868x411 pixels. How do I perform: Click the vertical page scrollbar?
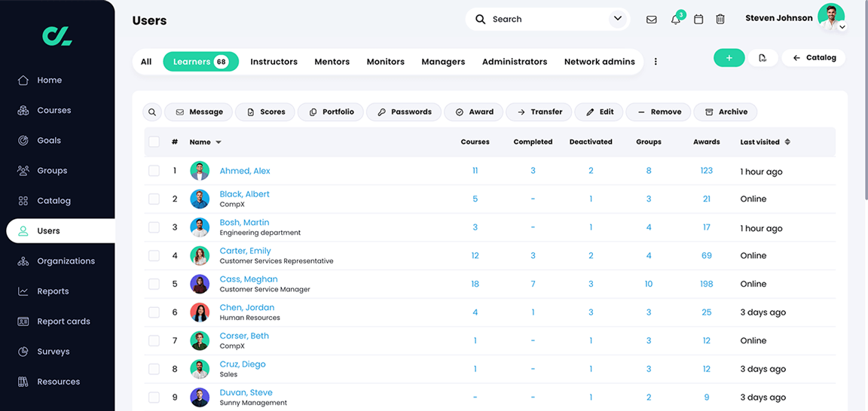click(x=865, y=99)
